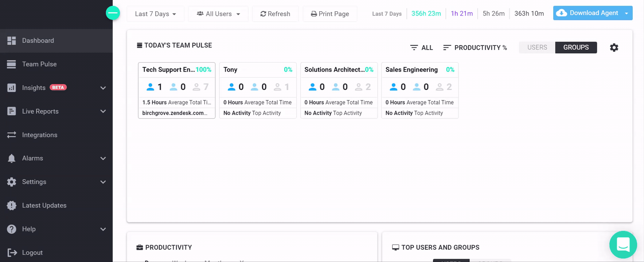Screen dimensions: 644x262
Task: Open the Sales Engineering group card title
Action: coord(411,70)
